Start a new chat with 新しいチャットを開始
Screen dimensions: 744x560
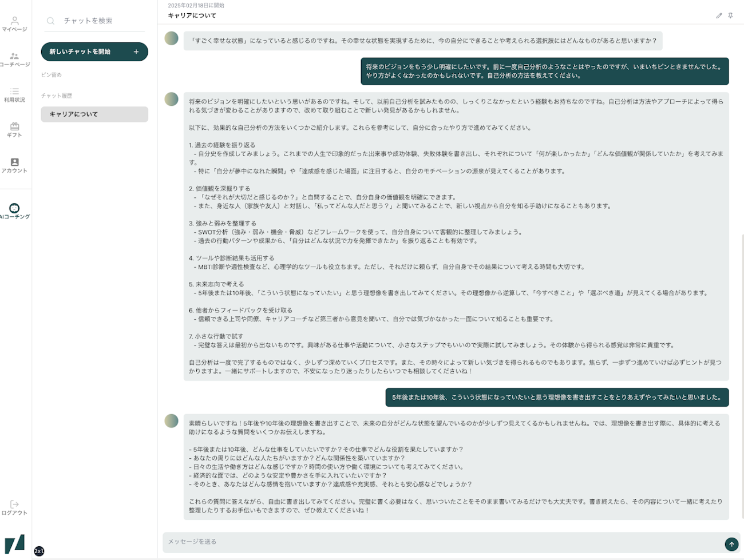pos(94,51)
